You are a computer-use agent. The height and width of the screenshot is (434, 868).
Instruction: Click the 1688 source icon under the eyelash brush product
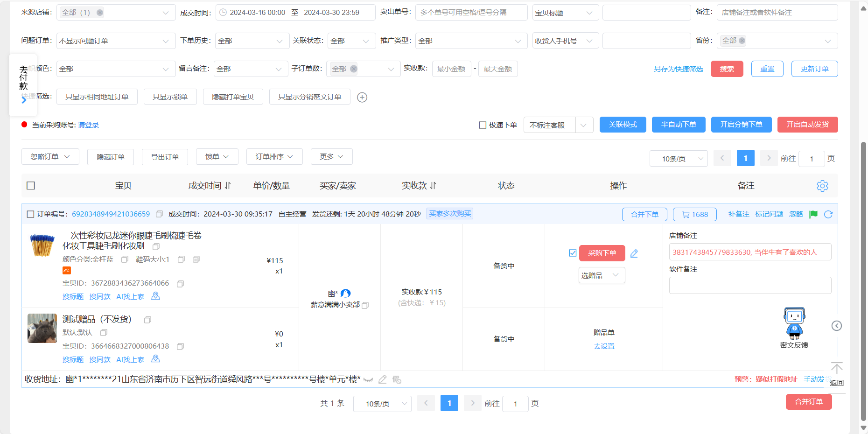67,271
